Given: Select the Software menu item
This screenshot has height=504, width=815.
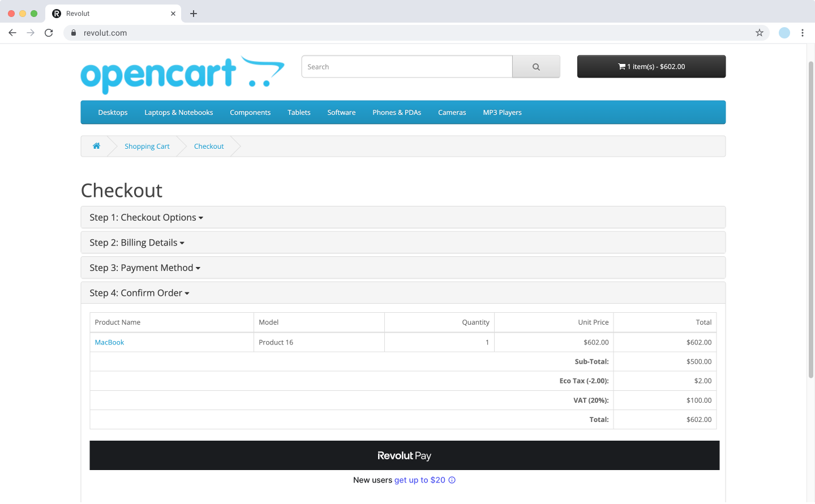Looking at the screenshot, I should pos(341,113).
